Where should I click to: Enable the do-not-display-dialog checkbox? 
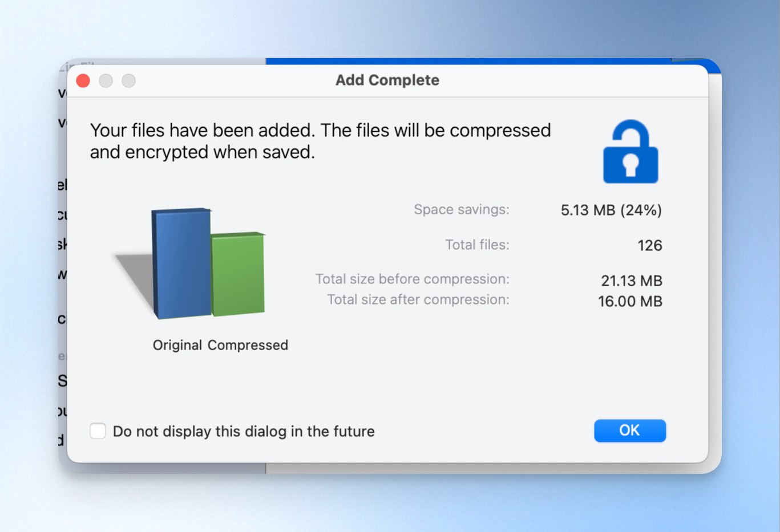click(x=98, y=431)
